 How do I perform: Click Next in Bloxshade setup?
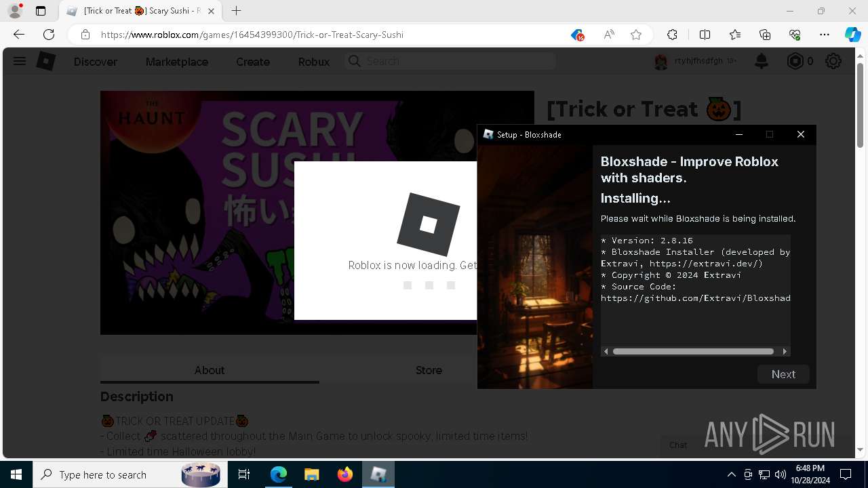pyautogui.click(x=783, y=374)
